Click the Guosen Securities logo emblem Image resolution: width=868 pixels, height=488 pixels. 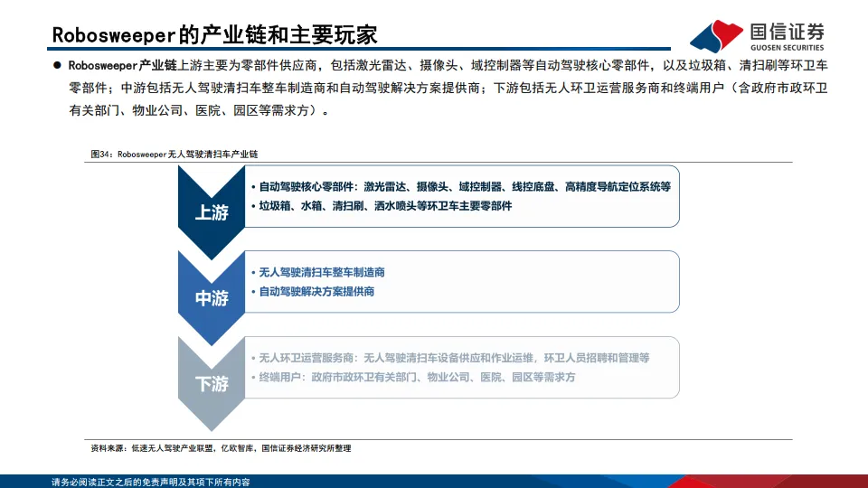coord(716,36)
